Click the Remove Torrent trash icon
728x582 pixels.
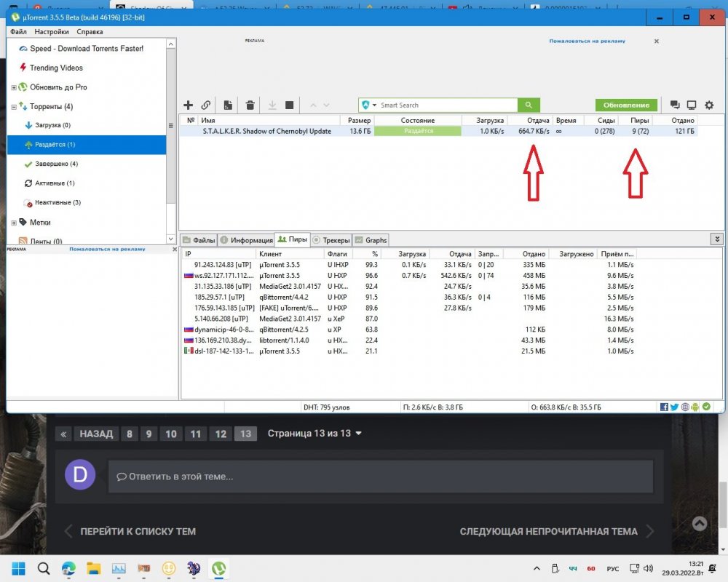pos(250,105)
